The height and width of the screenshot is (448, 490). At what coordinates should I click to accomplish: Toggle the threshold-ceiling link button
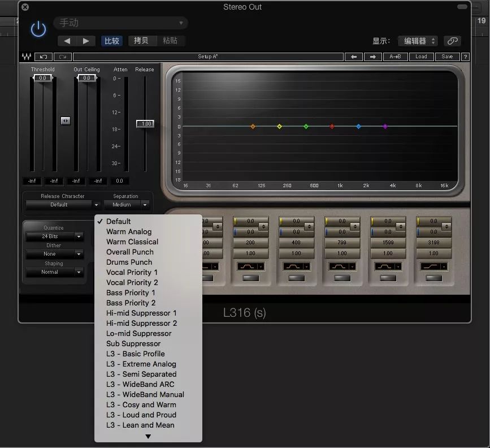click(66, 120)
